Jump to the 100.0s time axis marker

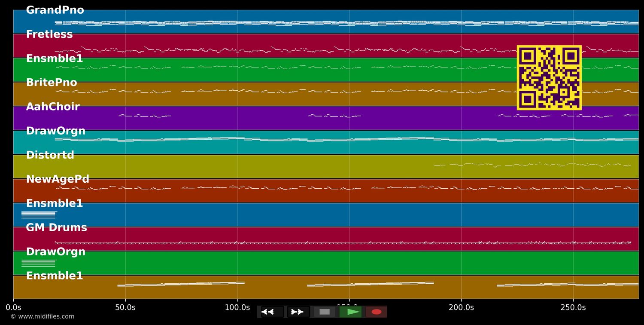click(x=237, y=307)
